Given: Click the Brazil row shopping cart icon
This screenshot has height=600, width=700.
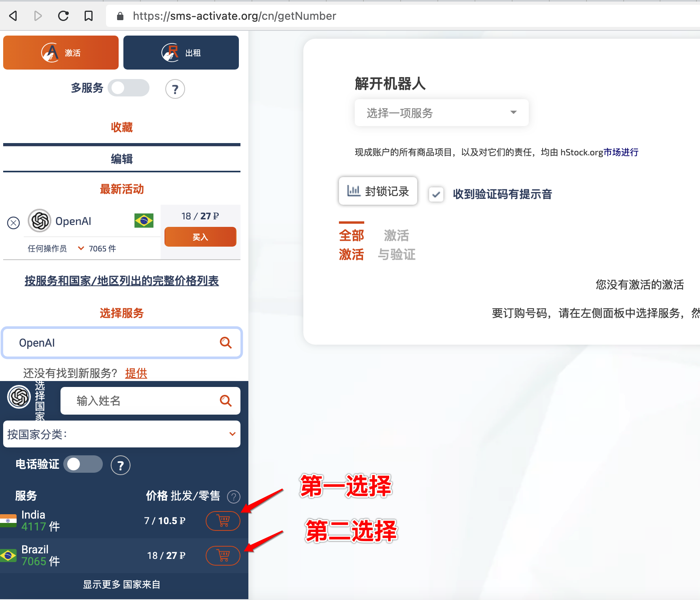Looking at the screenshot, I should coord(223,555).
